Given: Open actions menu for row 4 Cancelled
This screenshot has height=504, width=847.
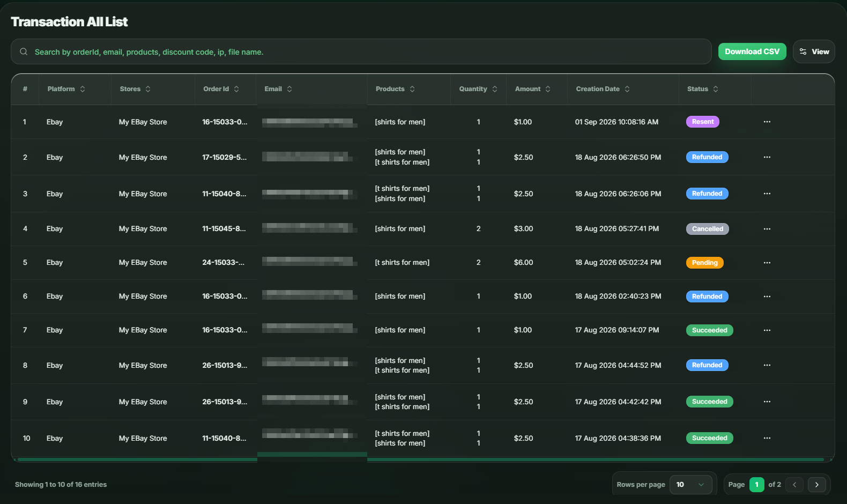Looking at the screenshot, I should pos(767,229).
